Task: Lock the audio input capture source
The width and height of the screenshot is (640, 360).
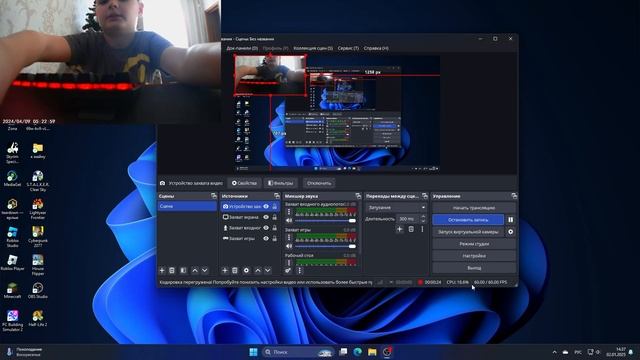Action: [x=275, y=228]
